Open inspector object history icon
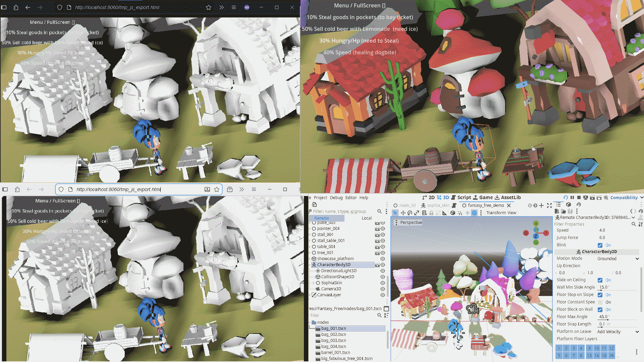The image size is (644, 362). [x=641, y=211]
